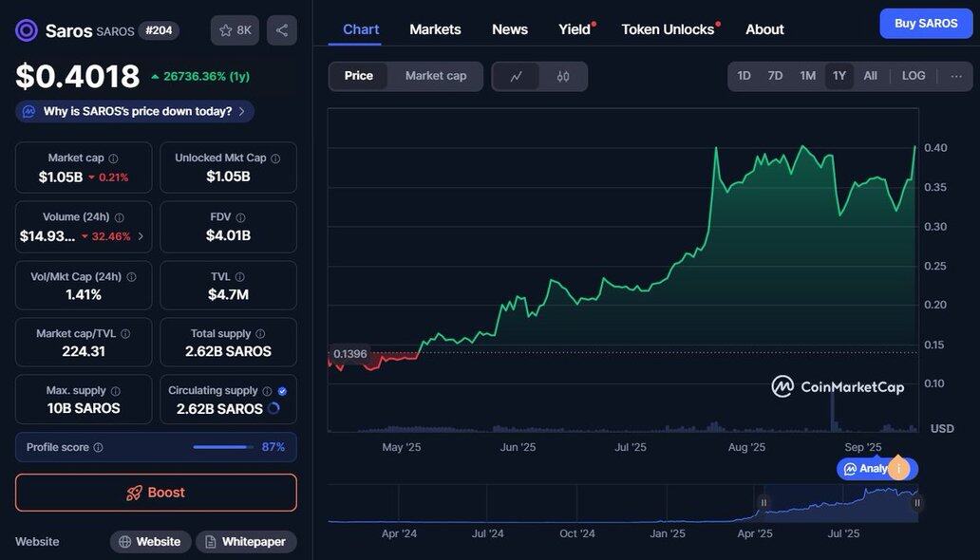Click the FDV info icon
980x560 pixels.
click(x=240, y=217)
